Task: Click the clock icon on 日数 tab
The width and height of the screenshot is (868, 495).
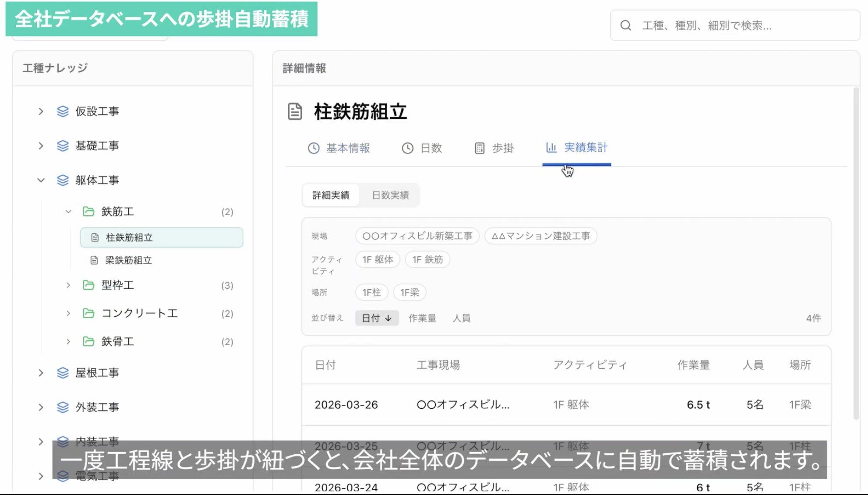Action: point(408,148)
